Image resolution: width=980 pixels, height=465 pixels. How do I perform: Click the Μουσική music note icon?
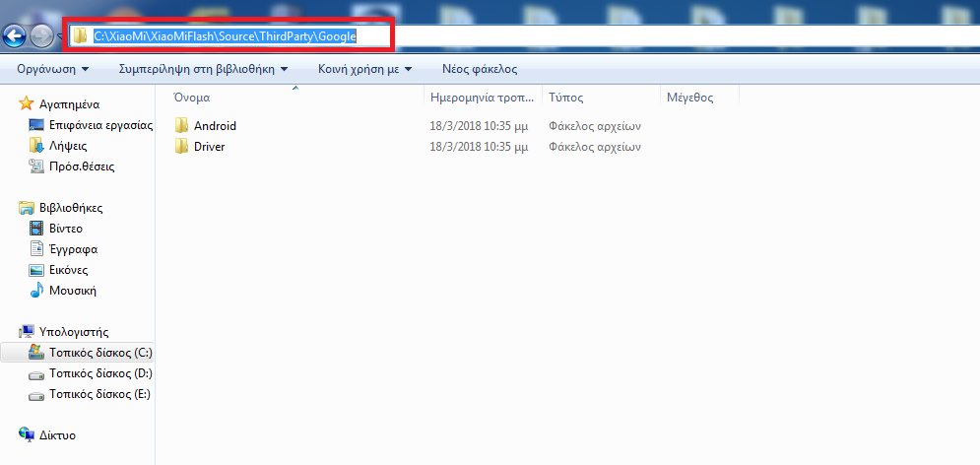tap(36, 290)
